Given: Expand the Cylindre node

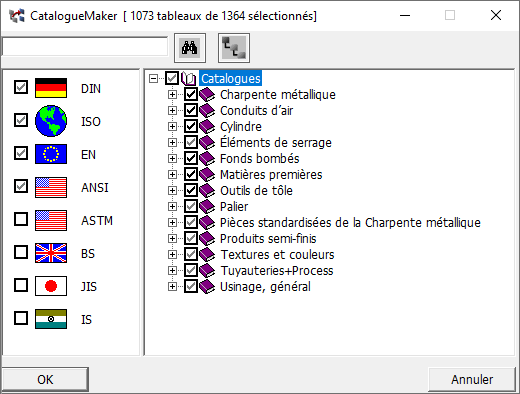Looking at the screenshot, I should pos(172,127).
